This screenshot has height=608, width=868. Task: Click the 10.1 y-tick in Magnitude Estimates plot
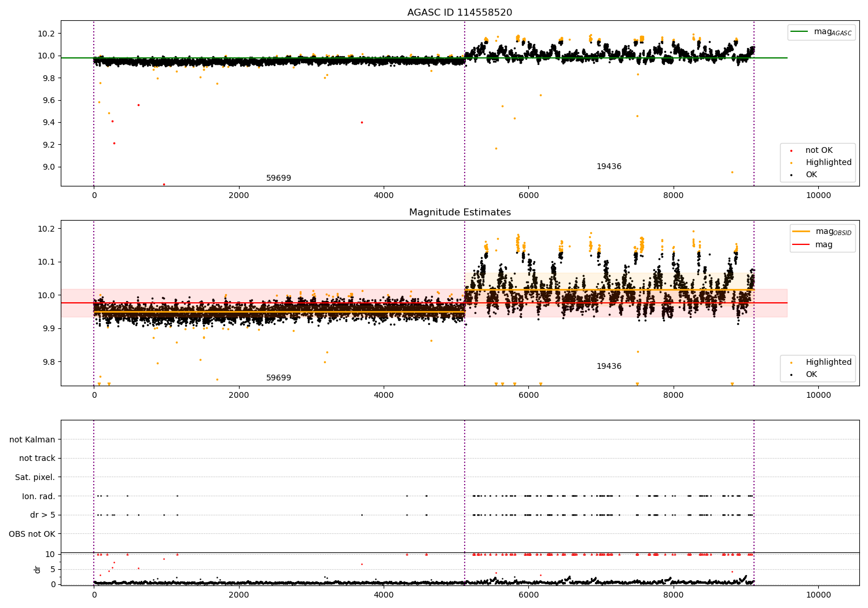47,262
